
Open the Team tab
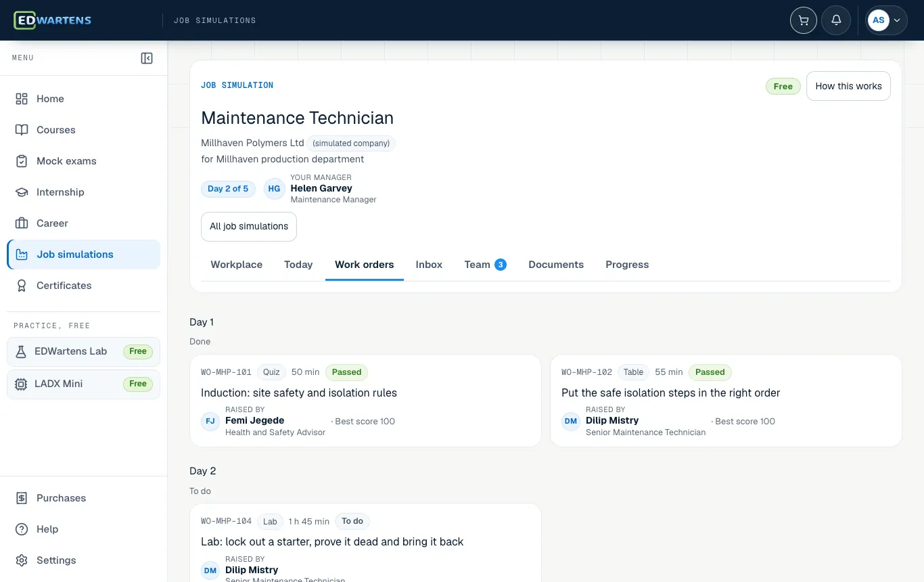pyautogui.click(x=485, y=265)
